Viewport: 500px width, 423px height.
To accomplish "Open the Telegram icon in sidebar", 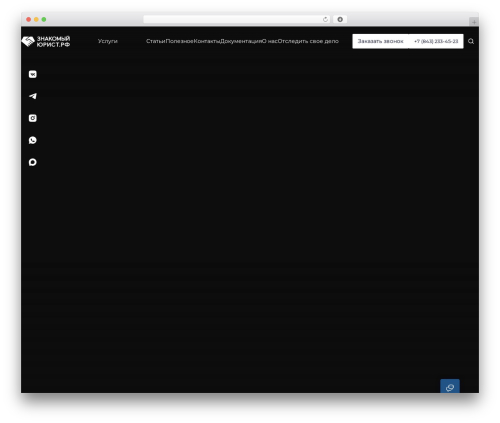I will tap(33, 96).
